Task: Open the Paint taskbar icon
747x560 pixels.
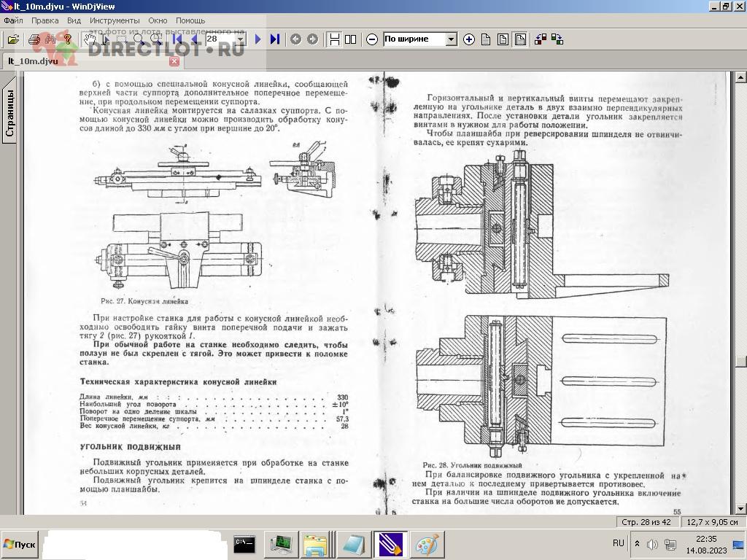Action: click(427, 545)
